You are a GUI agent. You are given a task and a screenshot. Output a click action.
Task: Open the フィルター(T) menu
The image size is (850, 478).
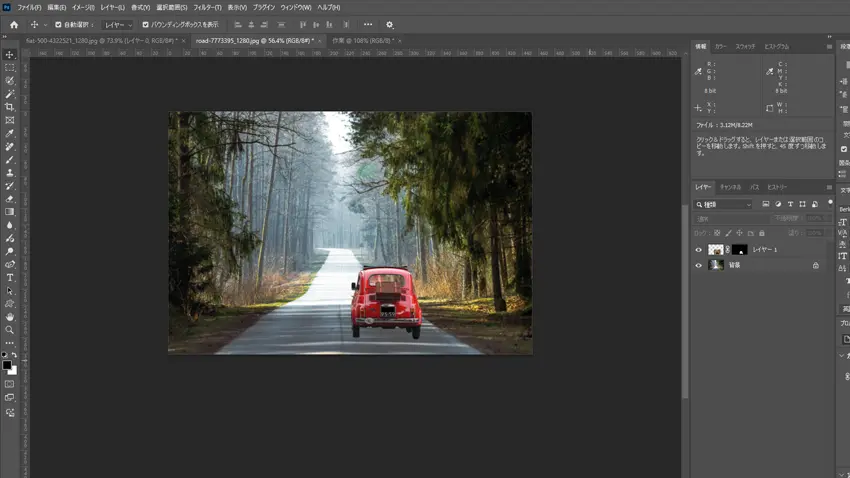pos(207,7)
